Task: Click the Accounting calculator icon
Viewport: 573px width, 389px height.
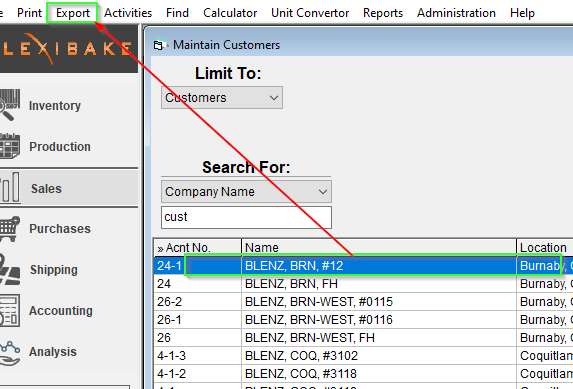Action: [x=10, y=311]
